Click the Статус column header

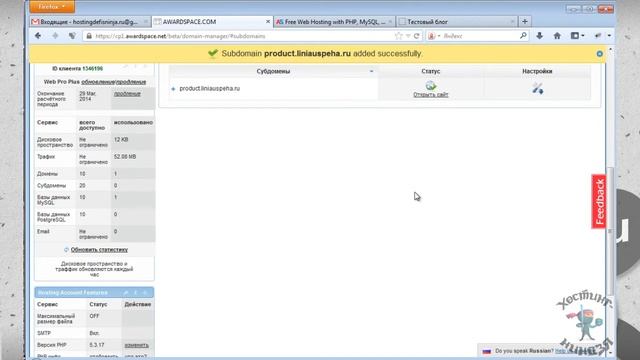[x=431, y=71]
